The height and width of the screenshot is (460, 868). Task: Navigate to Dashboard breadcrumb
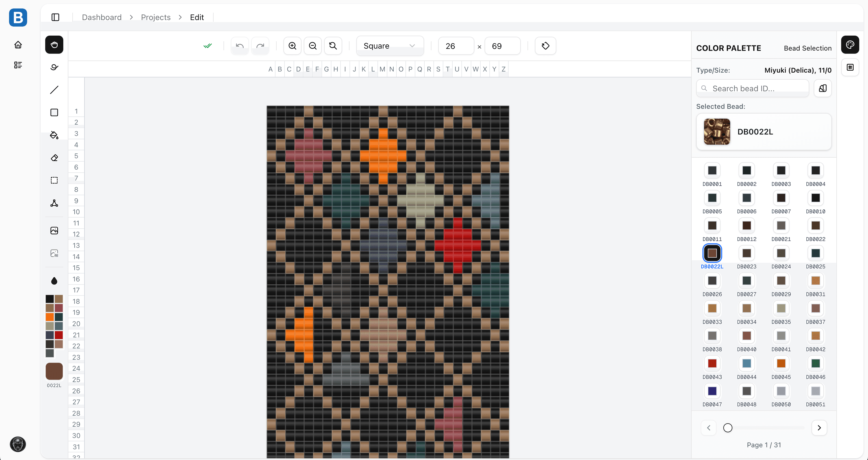101,17
